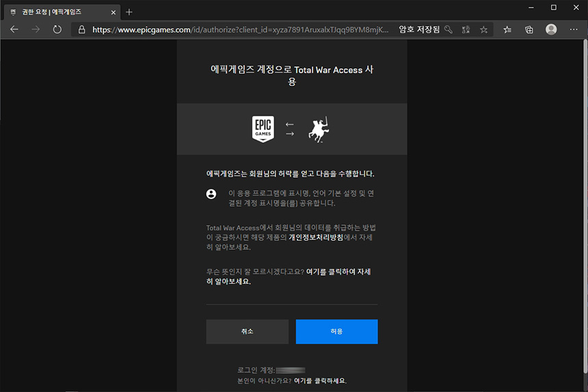Minimize the browser window
The width and height of the screenshot is (588, 392).
531,8
